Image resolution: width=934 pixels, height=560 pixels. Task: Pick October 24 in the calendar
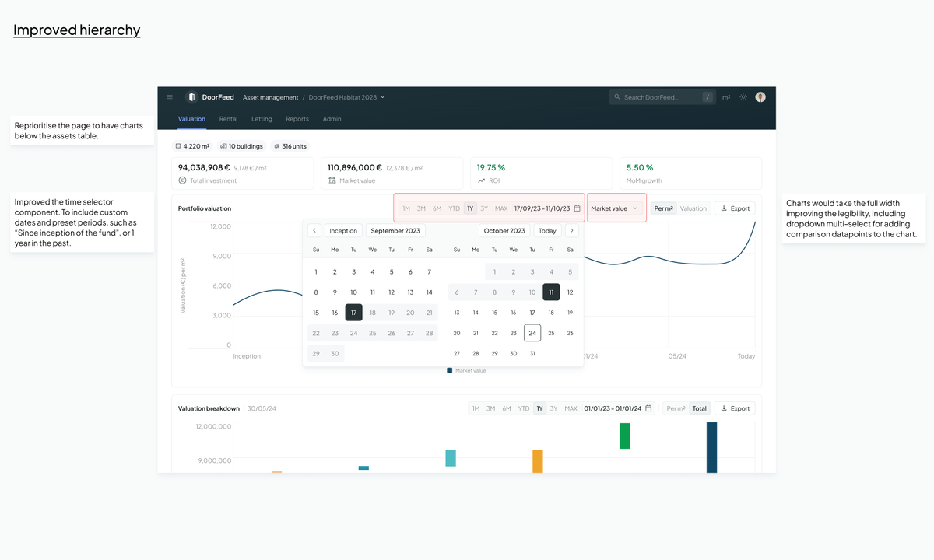pos(532,333)
